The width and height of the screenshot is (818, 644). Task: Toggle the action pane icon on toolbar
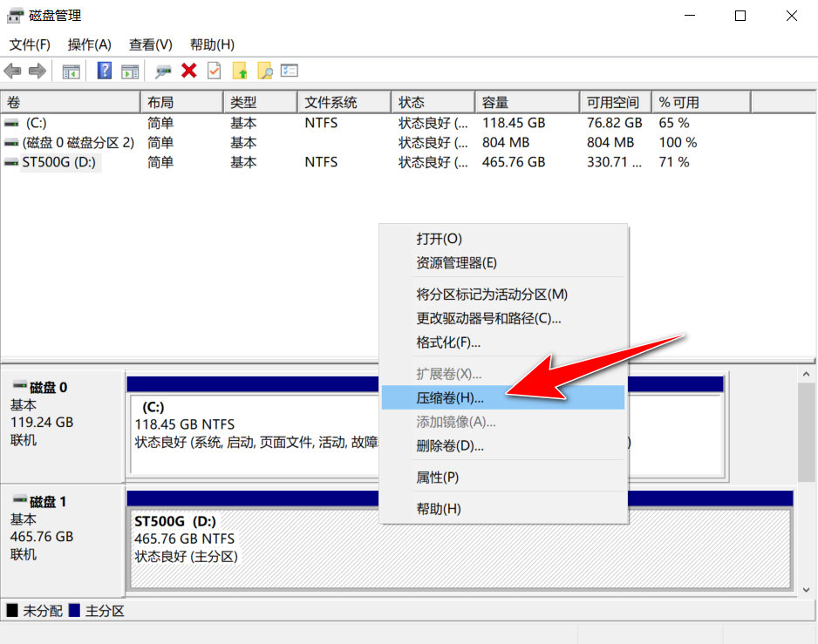click(130, 71)
